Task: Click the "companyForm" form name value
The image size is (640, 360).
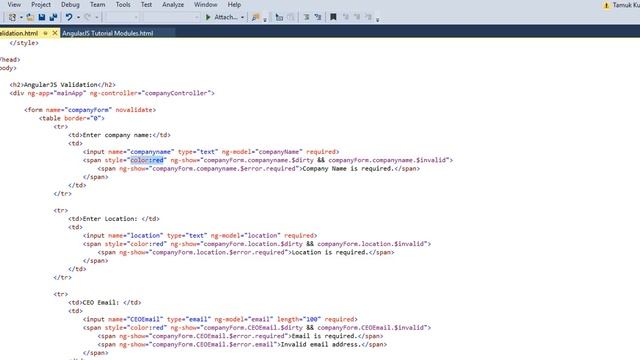Action: tap(88, 110)
